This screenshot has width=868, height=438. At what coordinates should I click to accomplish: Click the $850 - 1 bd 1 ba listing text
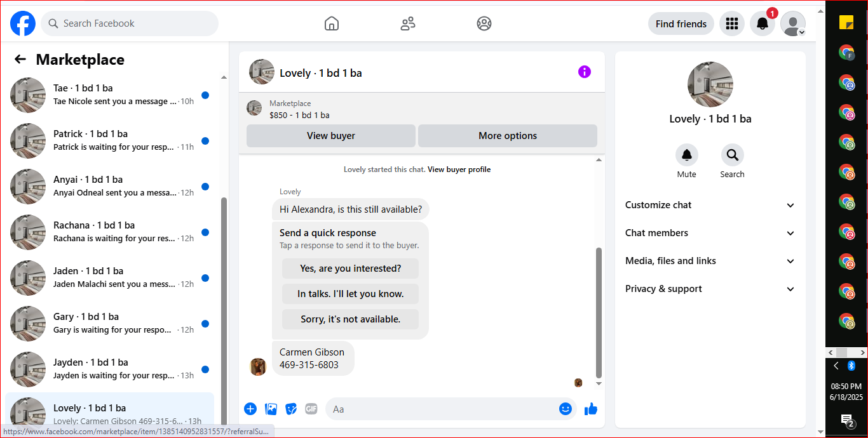tap(299, 115)
